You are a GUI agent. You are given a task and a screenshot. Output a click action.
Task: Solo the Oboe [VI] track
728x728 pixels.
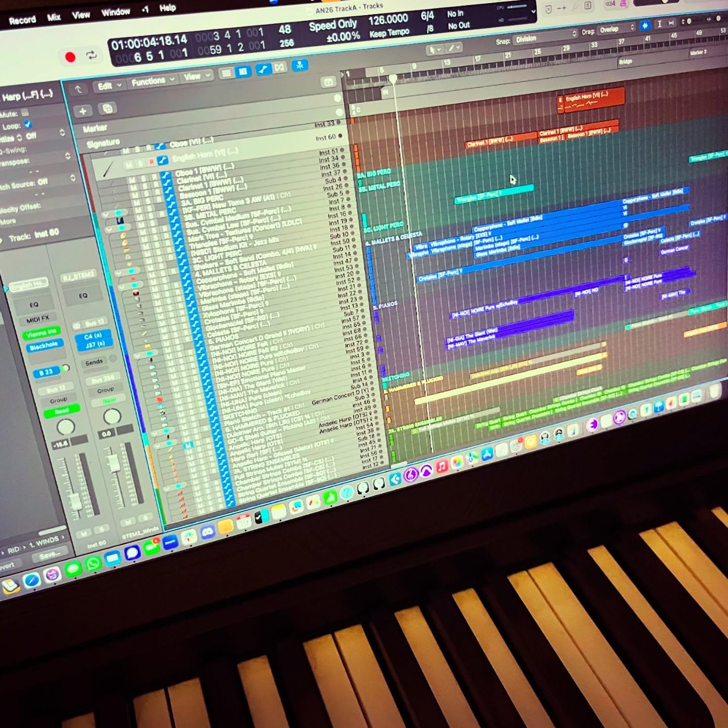click(x=138, y=149)
